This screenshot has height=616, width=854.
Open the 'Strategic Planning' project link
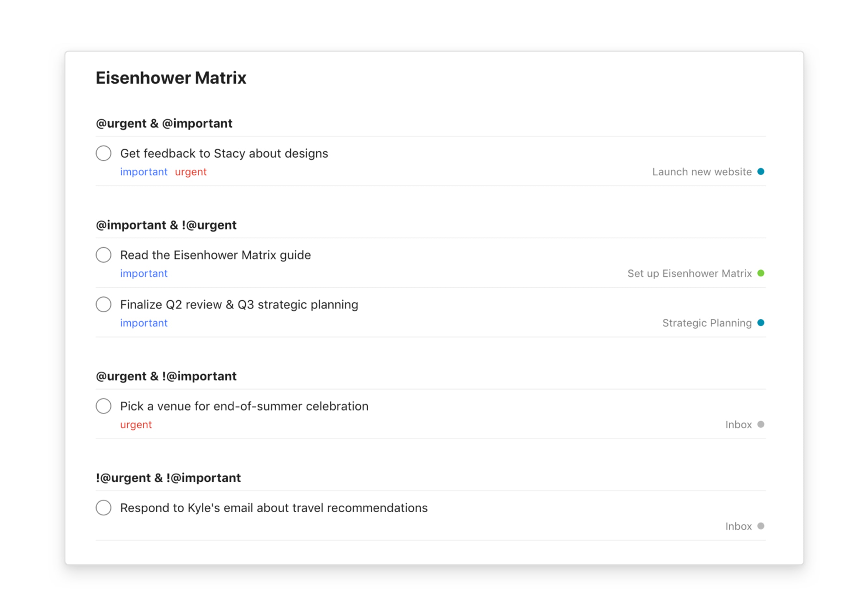706,323
